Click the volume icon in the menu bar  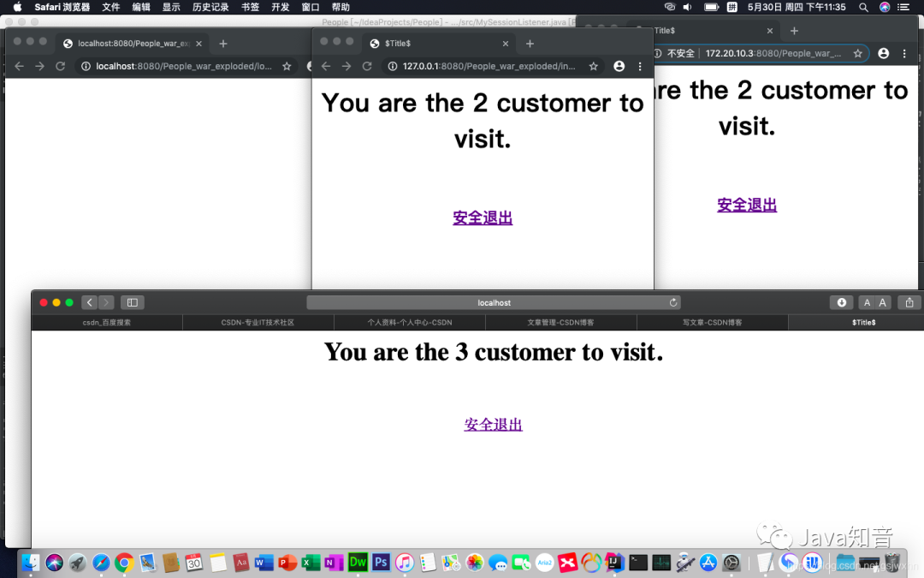tap(687, 7)
